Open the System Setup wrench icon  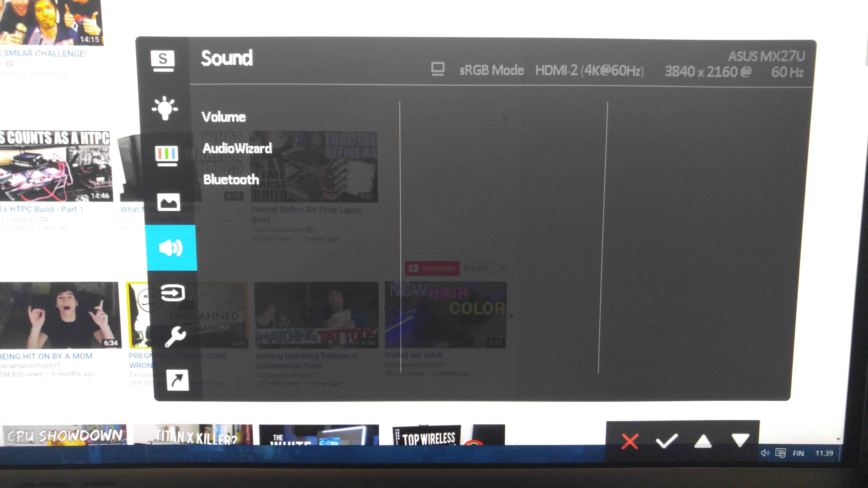pyautogui.click(x=175, y=336)
